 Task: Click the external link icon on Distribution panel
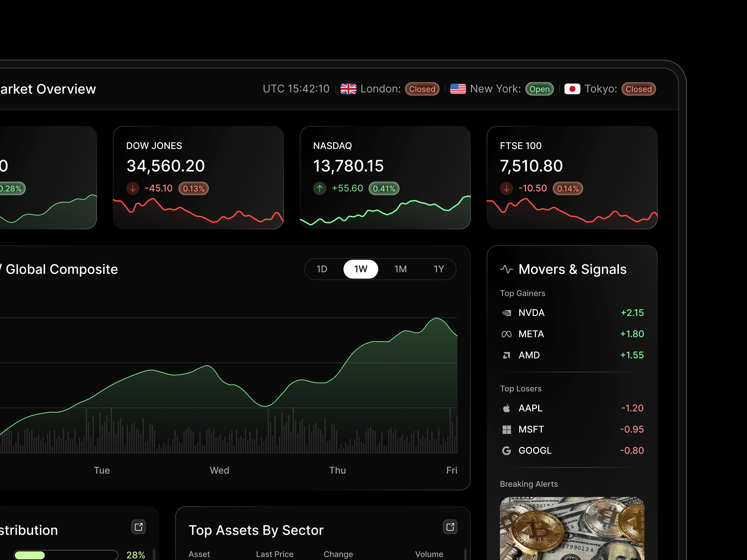click(138, 527)
